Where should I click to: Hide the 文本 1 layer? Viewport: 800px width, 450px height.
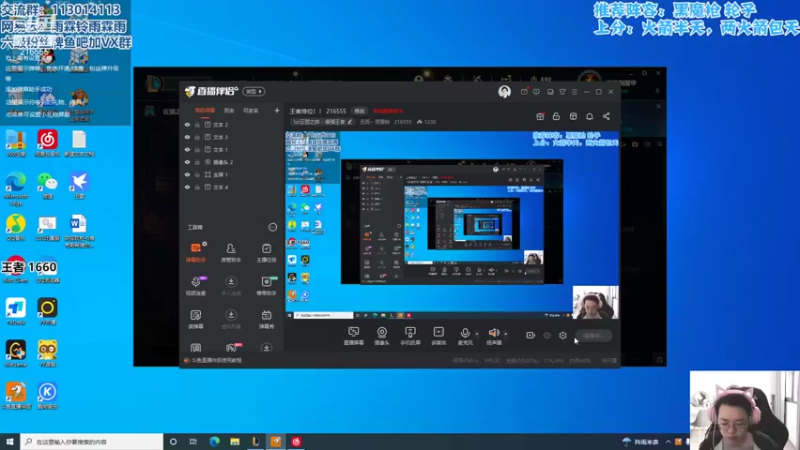click(187, 149)
